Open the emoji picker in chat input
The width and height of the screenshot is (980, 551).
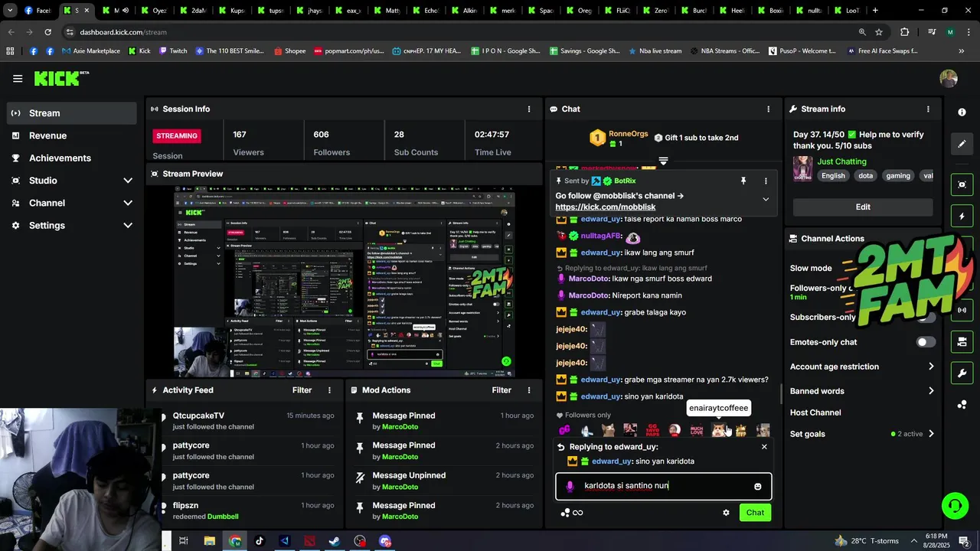pyautogui.click(x=758, y=486)
